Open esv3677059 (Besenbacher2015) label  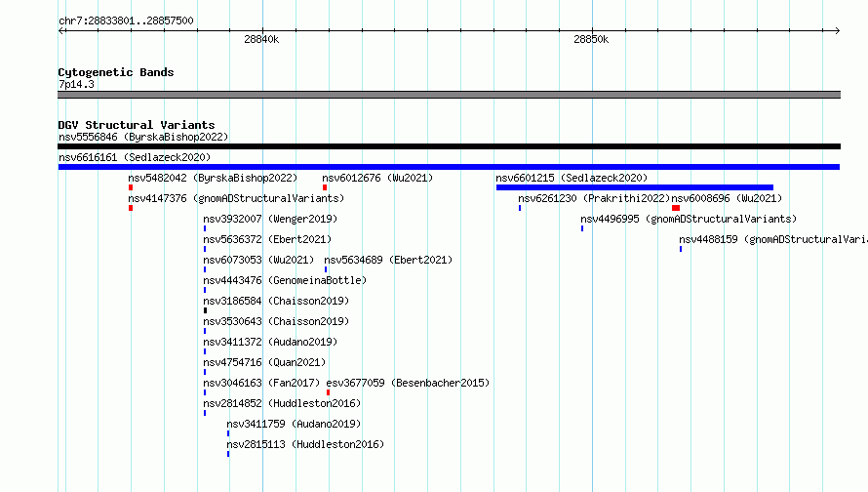pos(408,383)
